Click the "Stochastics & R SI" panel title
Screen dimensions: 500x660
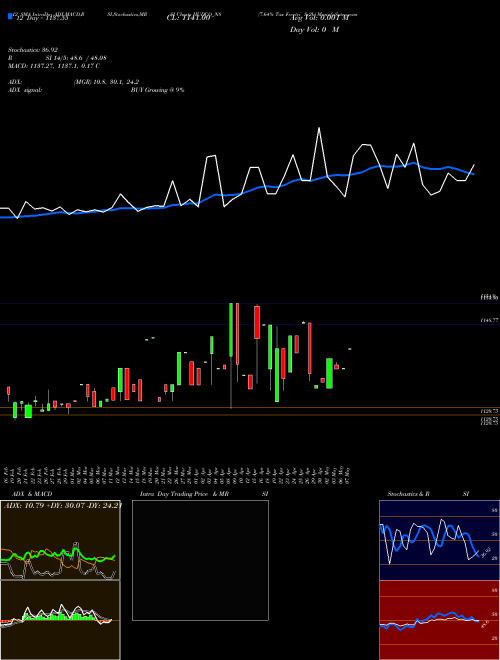click(x=428, y=494)
